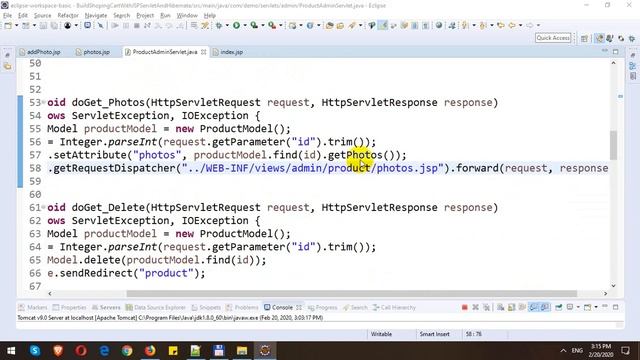Toggle Scroll Lock in Console toolbar
Screen dimensions: 640x360
511,307
